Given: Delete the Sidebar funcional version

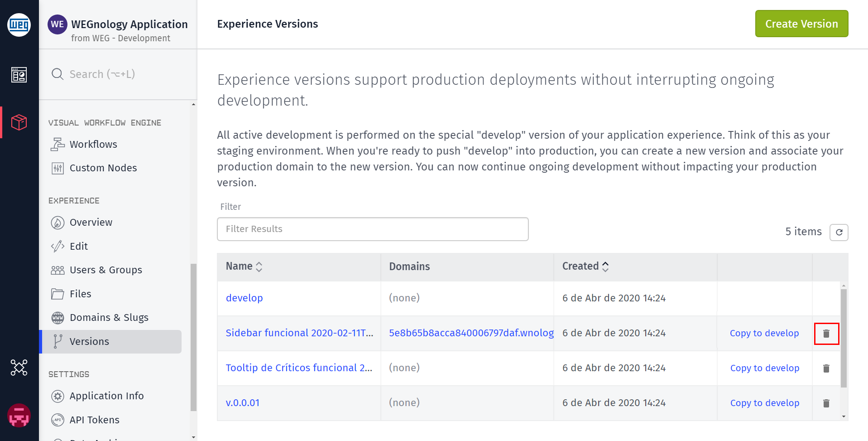Looking at the screenshot, I should (x=826, y=334).
